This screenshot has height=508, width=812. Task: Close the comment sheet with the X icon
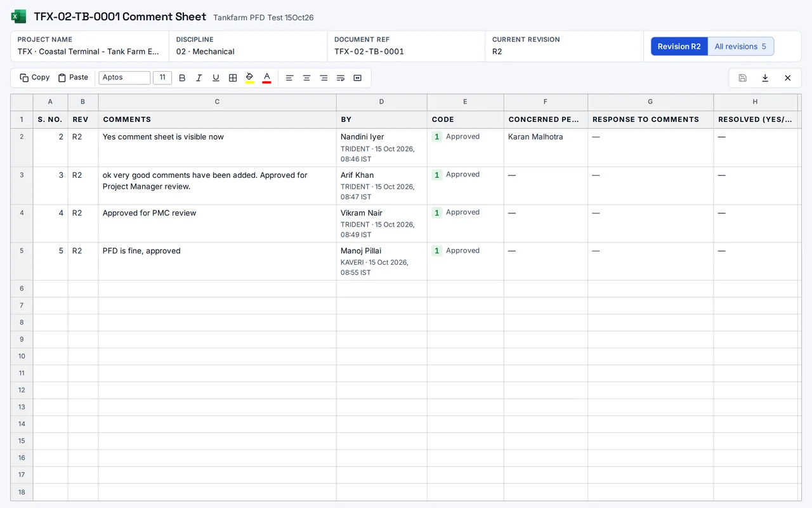[788, 77]
